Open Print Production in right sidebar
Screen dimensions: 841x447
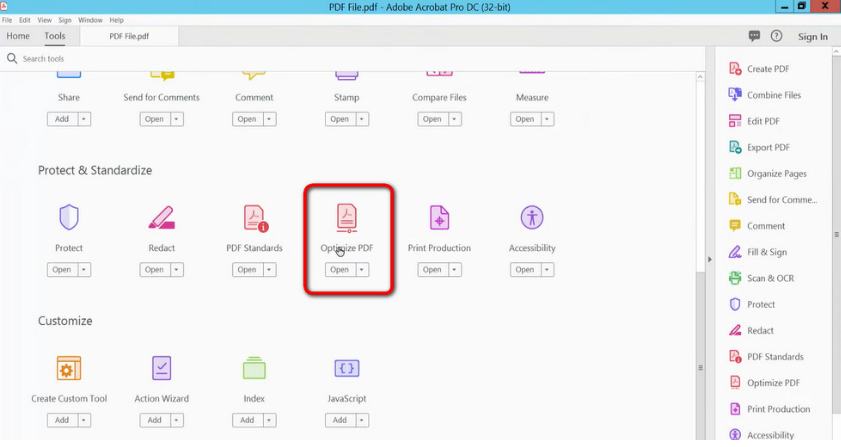coord(770,409)
